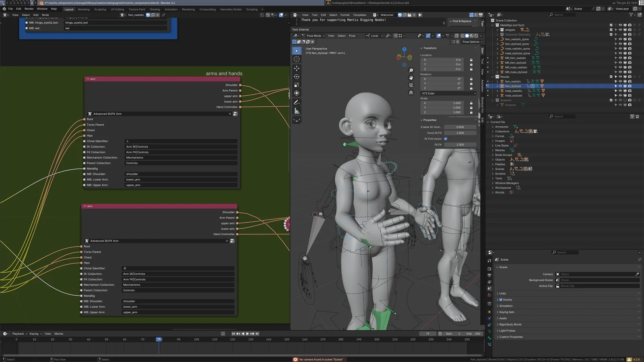This screenshot has width=644, height=362.
Task: Open the Pose Mode dropdown
Action: (x=314, y=35)
